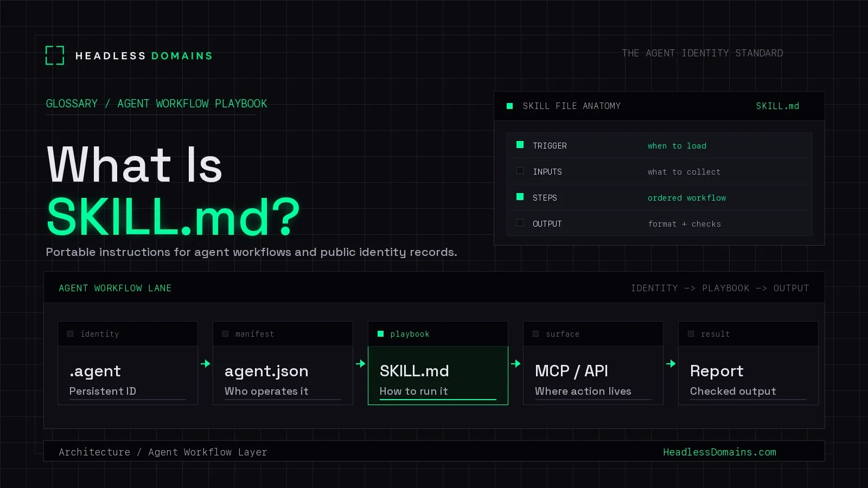Click the INPUTS label
This screenshot has width=868, height=488.
(547, 172)
